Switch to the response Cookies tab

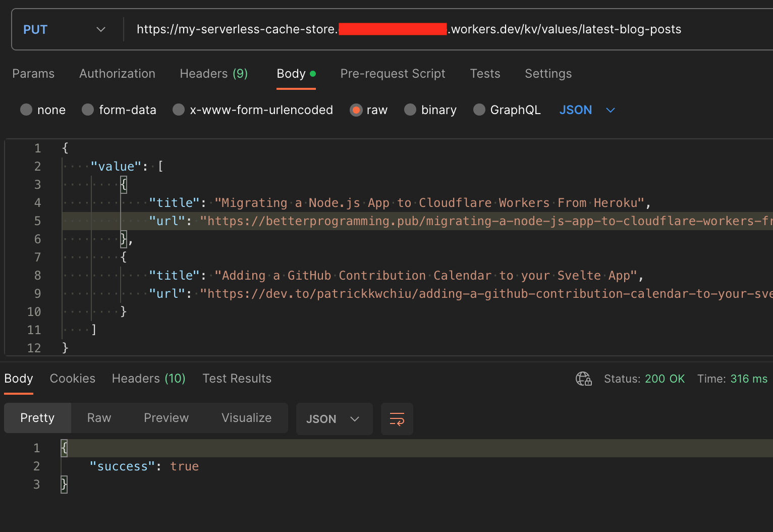coord(72,379)
